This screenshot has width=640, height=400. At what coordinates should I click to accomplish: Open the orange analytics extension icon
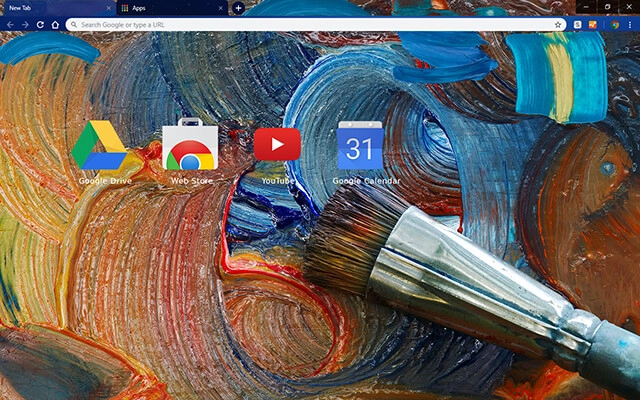click(x=593, y=25)
